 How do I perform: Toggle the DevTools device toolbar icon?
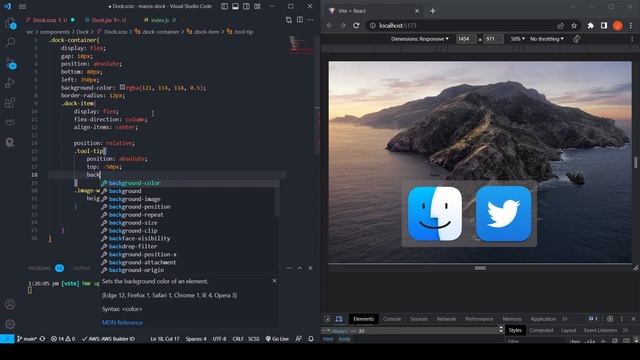pos(339,319)
